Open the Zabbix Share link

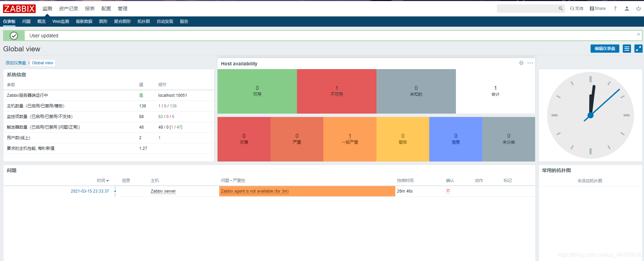point(598,9)
